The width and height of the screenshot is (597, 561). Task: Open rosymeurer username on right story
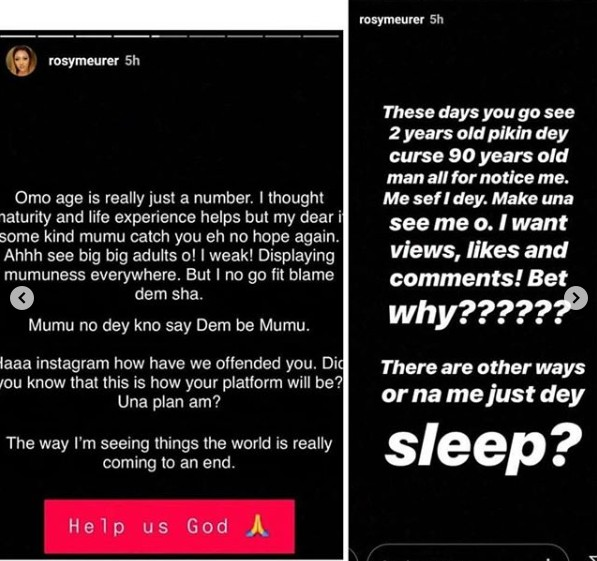(x=391, y=19)
